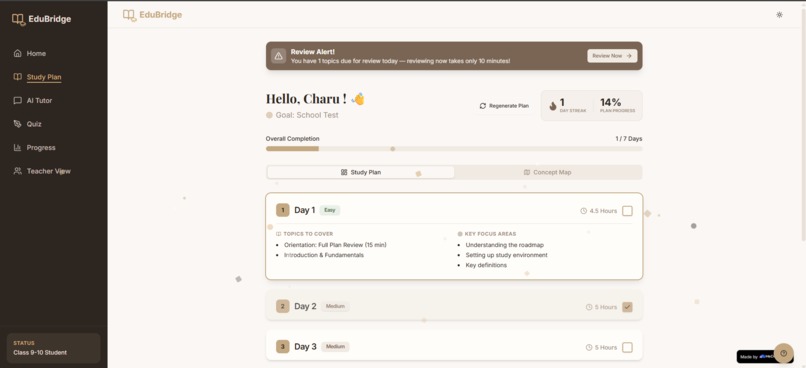Click the Medium tag on Day 2
Image resolution: width=806 pixels, height=368 pixels.
pos(335,306)
